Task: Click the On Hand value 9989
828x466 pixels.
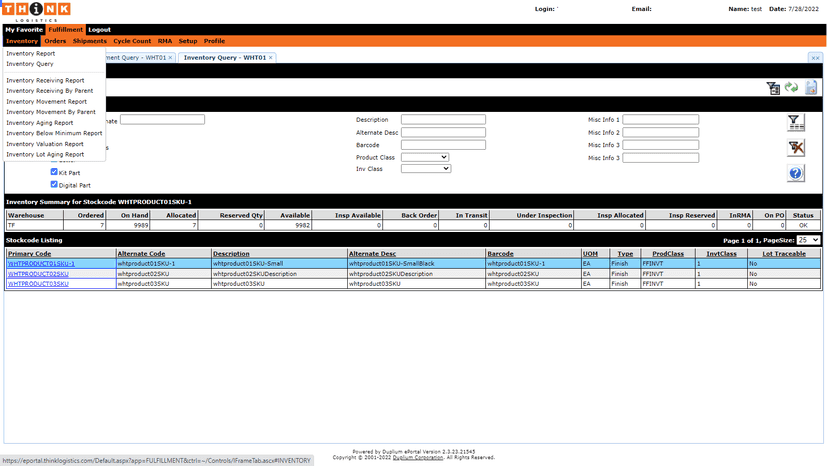Action: tap(141, 225)
